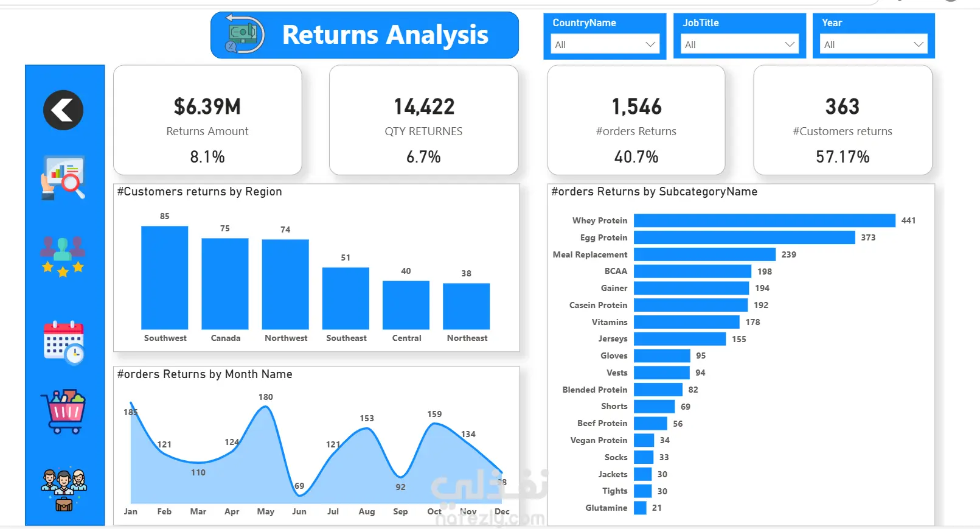Click the 69 Jun data label
Viewport: 980px width, 529px height.
[299, 486]
